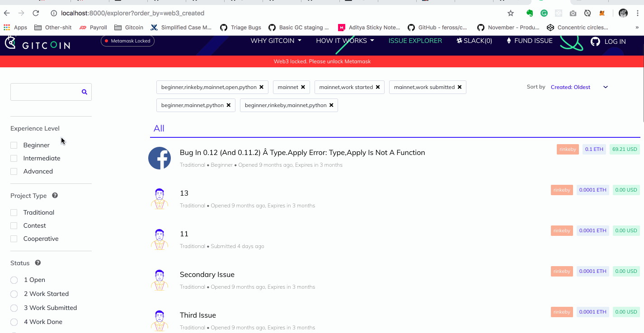Check the Contest project type checkbox
This screenshot has height=333, width=644.
pos(14,225)
